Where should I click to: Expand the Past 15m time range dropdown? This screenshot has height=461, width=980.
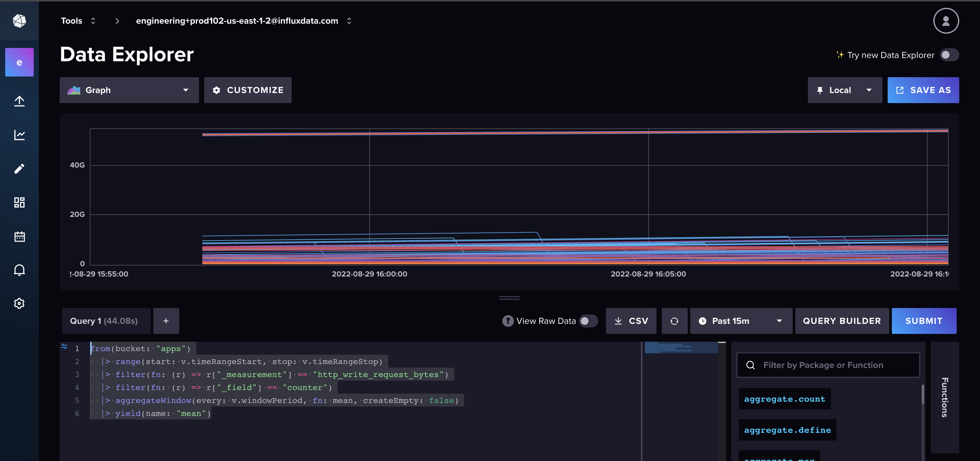[741, 321]
